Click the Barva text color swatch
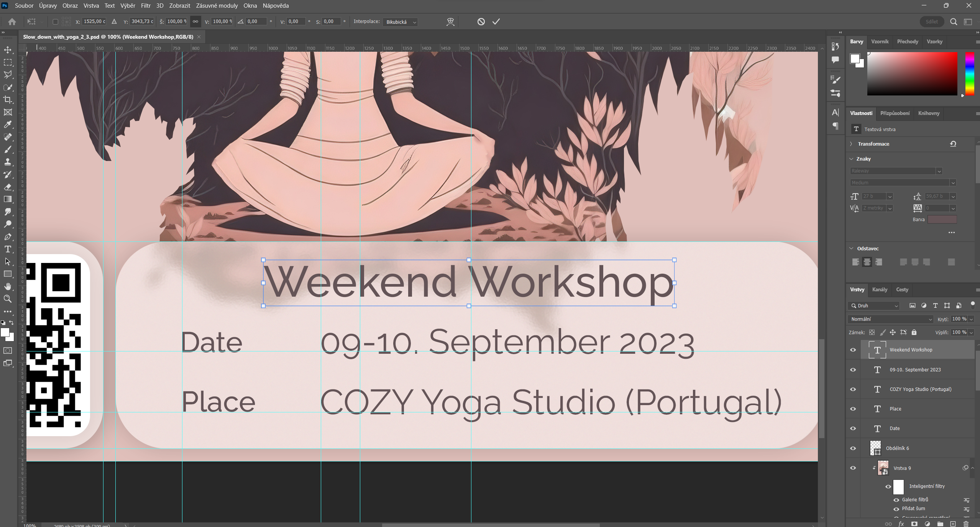This screenshot has width=980, height=527. (942, 220)
